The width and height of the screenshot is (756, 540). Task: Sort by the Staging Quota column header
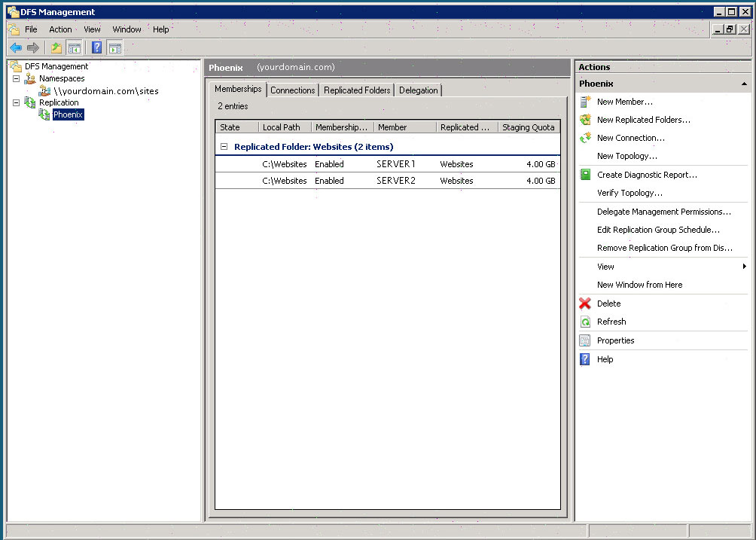click(529, 127)
